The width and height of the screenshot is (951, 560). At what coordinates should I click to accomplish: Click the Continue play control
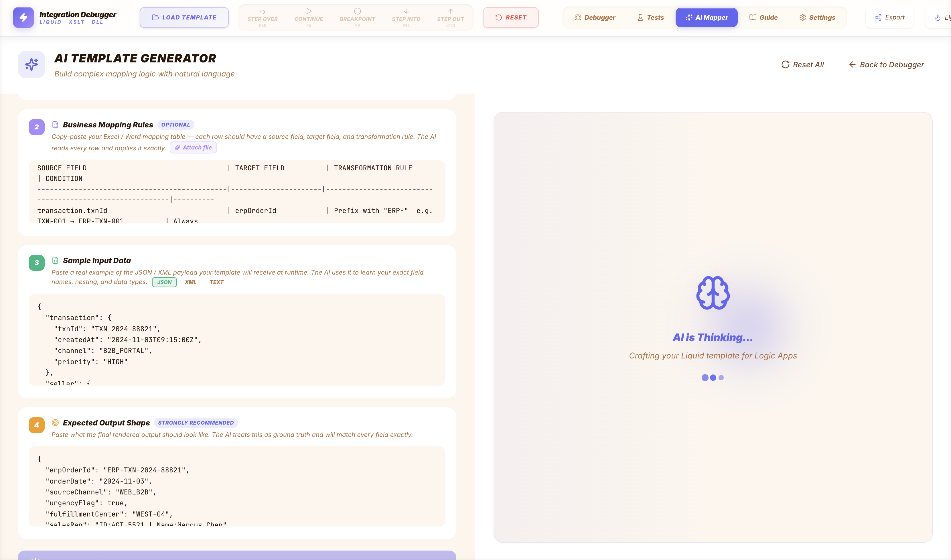tap(309, 17)
